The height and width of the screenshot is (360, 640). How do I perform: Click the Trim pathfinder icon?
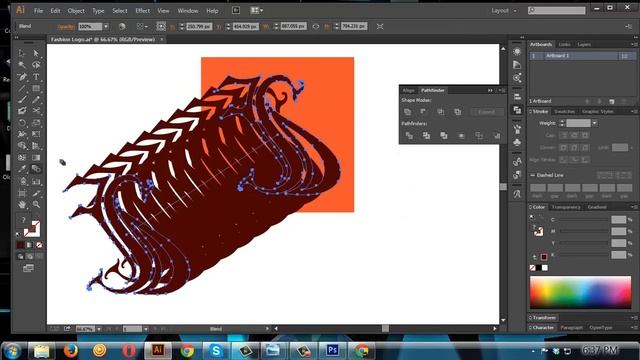point(427,136)
